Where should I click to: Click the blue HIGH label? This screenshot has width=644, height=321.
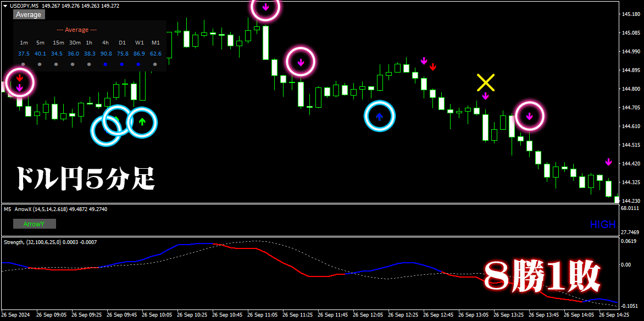[603, 224]
